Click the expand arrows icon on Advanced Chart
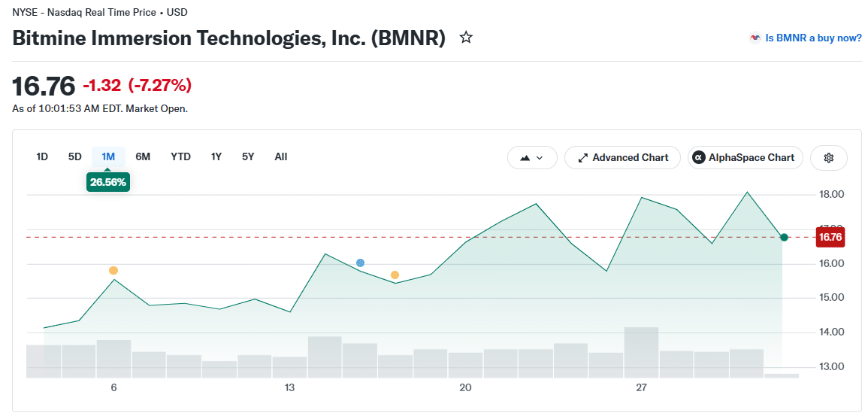 point(582,158)
